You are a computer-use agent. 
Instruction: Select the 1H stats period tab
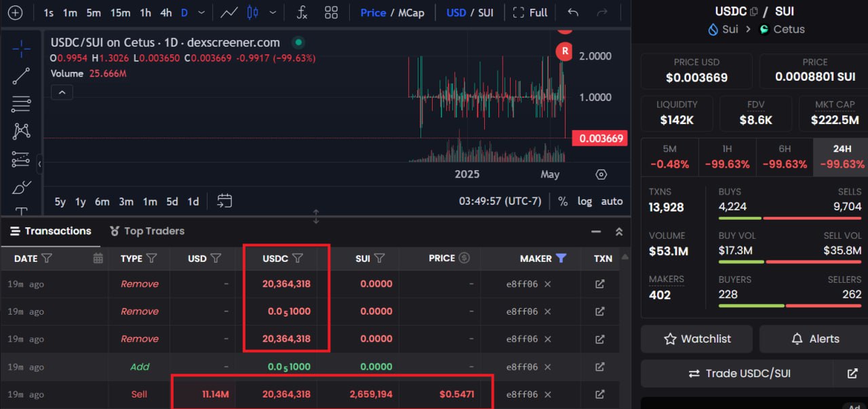point(727,157)
